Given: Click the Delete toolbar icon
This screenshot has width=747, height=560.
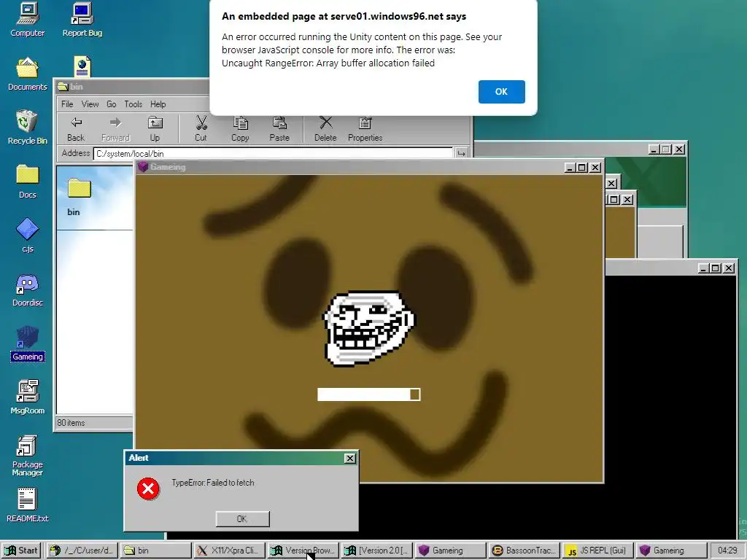Looking at the screenshot, I should click(x=325, y=129).
